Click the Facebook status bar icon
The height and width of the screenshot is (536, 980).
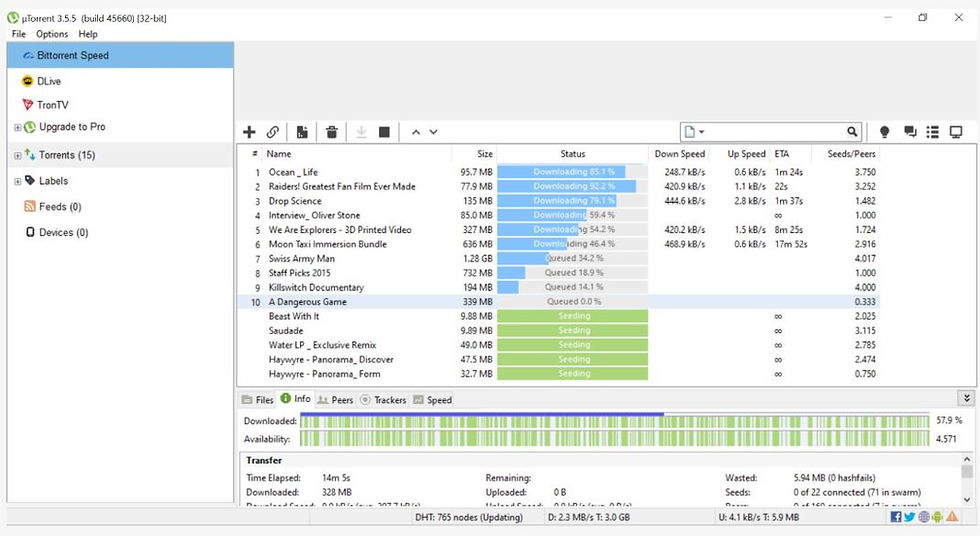point(896,517)
